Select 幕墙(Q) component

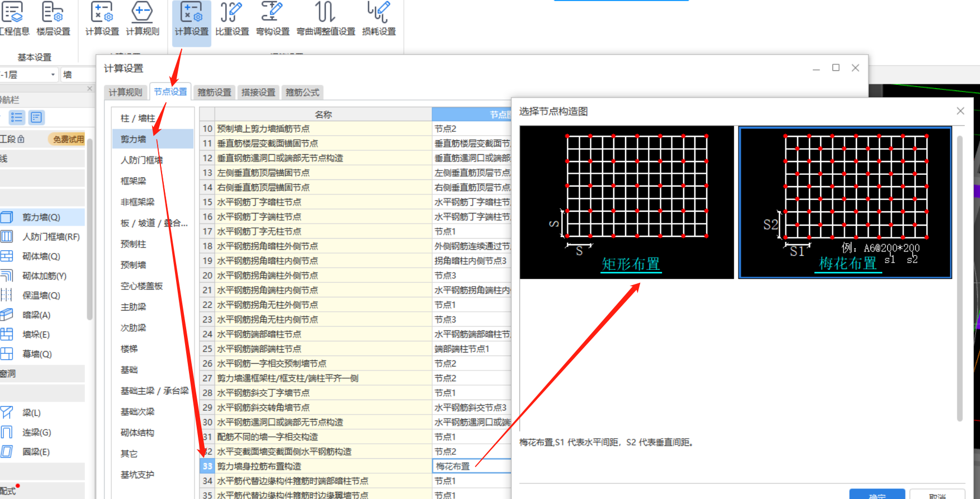click(42, 354)
